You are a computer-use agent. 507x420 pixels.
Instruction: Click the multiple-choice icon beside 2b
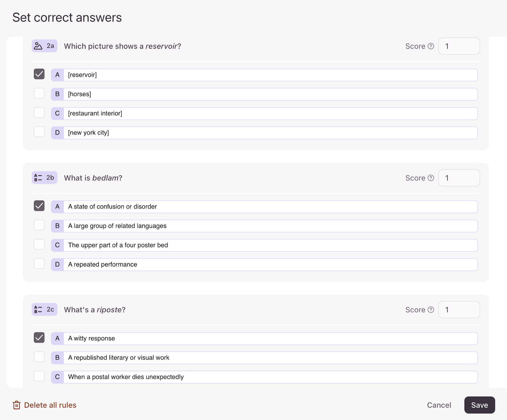pos(38,178)
